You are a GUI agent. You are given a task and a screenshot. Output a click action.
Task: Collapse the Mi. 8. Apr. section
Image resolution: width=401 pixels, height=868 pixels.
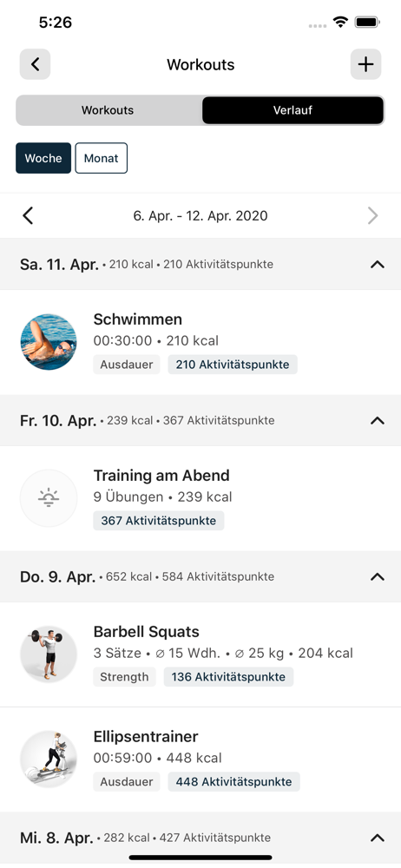pyautogui.click(x=378, y=838)
